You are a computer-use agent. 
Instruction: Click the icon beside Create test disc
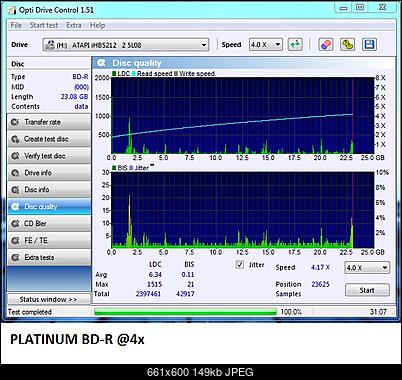click(15, 139)
